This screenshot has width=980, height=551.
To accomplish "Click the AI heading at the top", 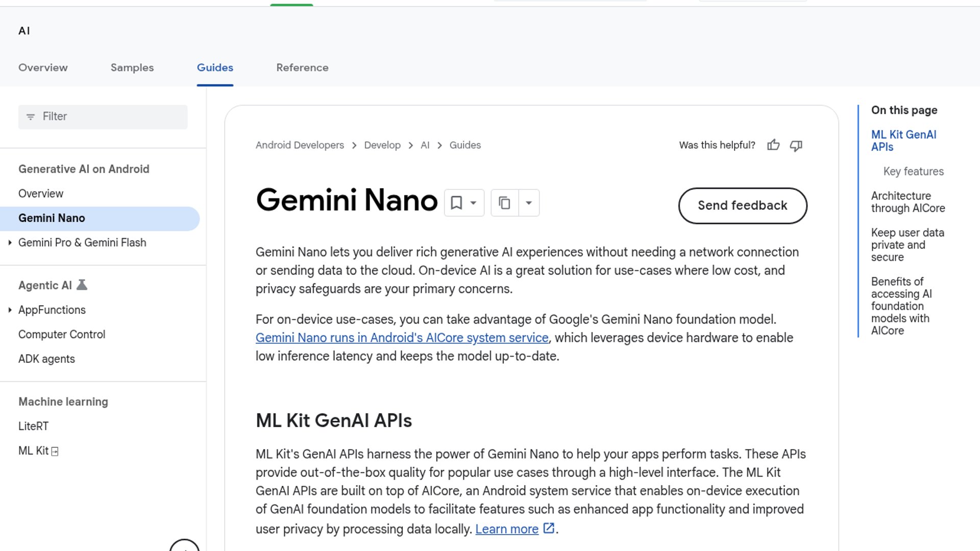I will 24,31.
